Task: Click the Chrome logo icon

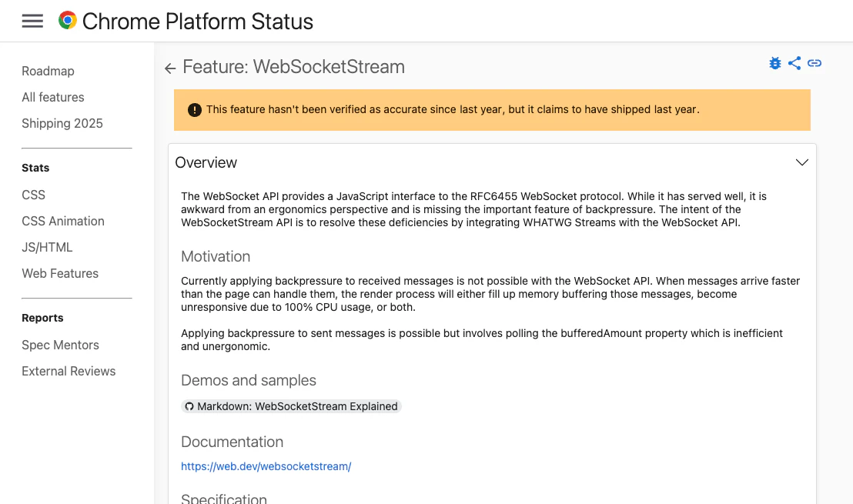Action: click(x=68, y=21)
